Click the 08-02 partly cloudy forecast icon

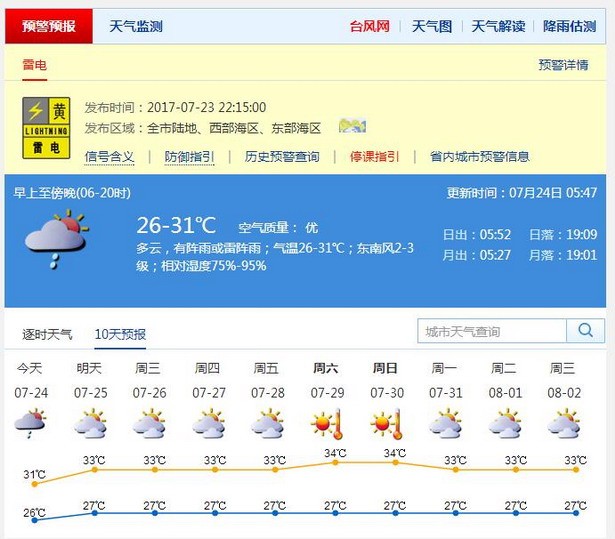tap(564, 424)
